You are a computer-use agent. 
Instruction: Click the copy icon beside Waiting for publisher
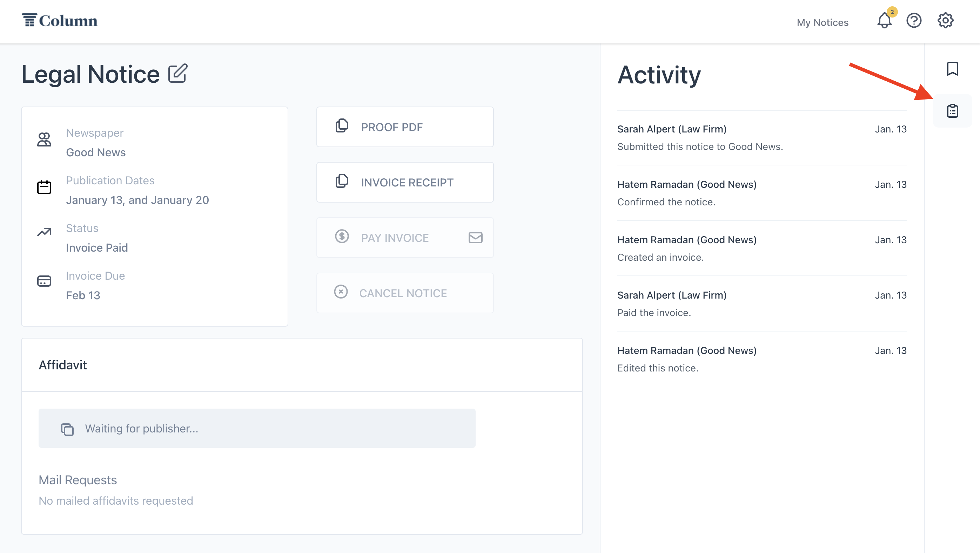[67, 429]
